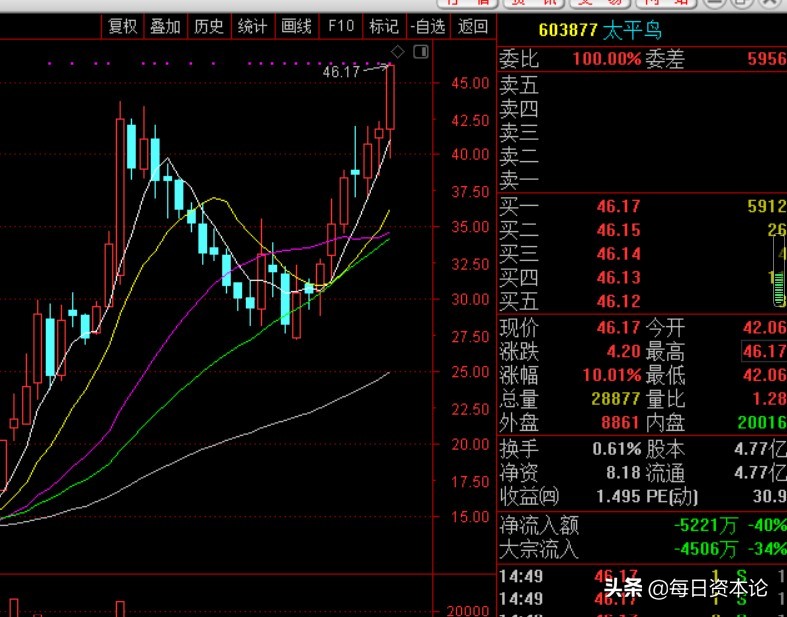Image resolution: width=787 pixels, height=617 pixels.
Task: Select the 画线 drawing tool
Action: point(297,27)
